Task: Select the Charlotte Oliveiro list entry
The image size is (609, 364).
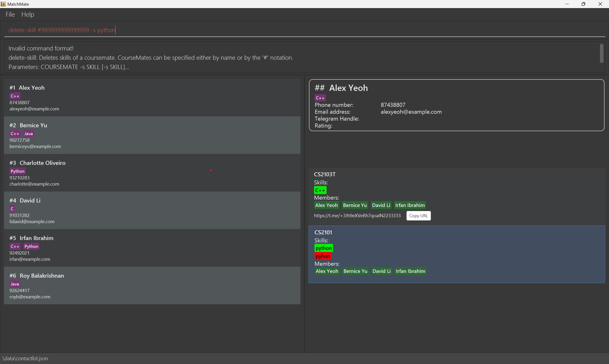Action: tap(152, 173)
